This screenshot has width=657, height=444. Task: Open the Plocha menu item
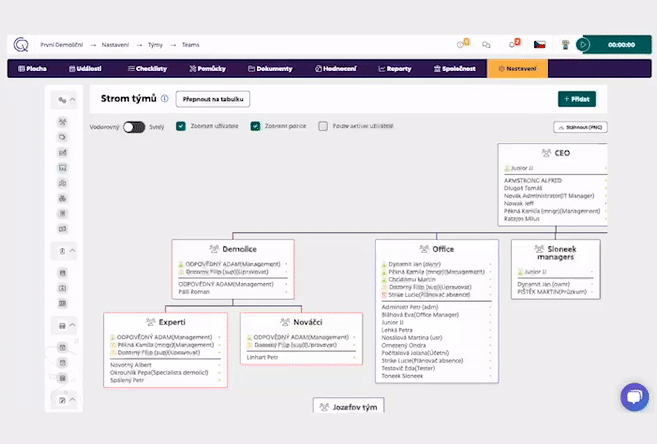tap(32, 69)
